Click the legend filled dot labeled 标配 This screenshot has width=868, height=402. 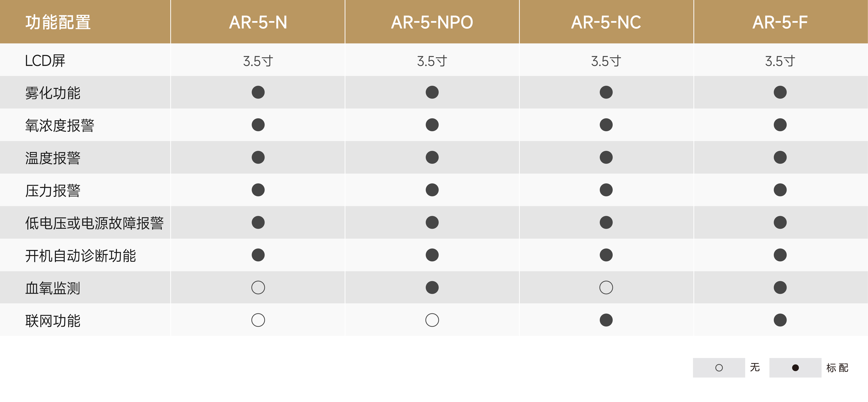tap(795, 368)
